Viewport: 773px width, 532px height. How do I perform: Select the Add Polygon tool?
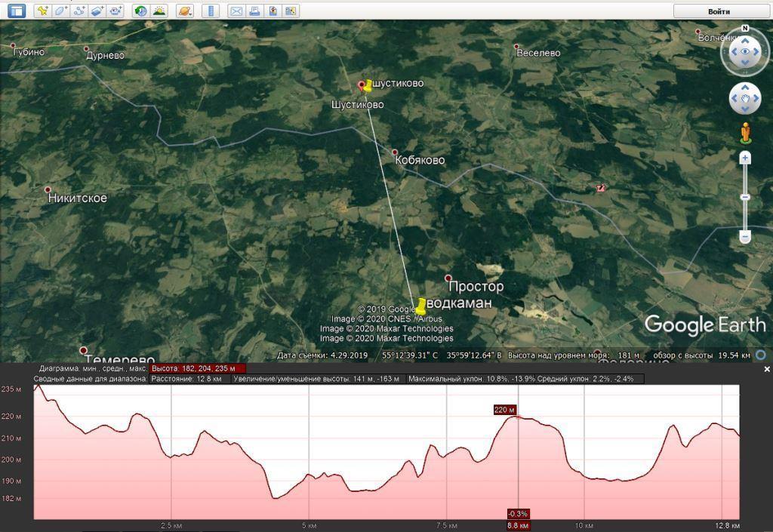click(x=60, y=11)
